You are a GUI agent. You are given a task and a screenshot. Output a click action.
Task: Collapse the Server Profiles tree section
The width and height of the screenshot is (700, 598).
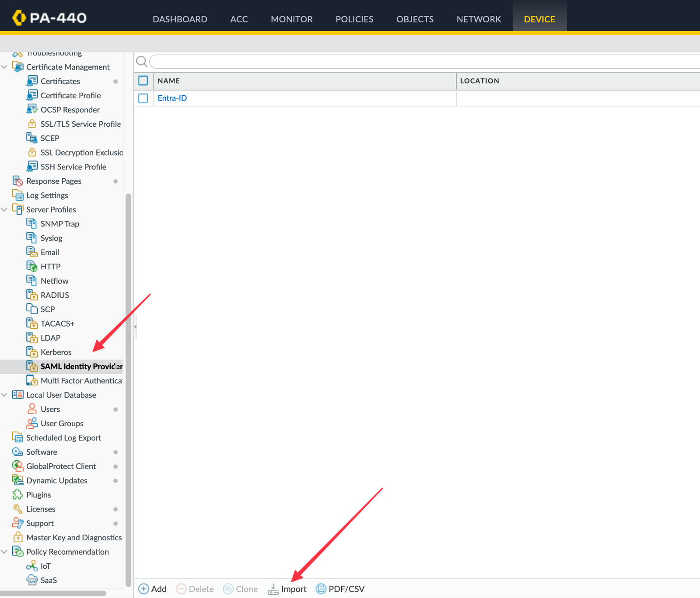coord(4,209)
